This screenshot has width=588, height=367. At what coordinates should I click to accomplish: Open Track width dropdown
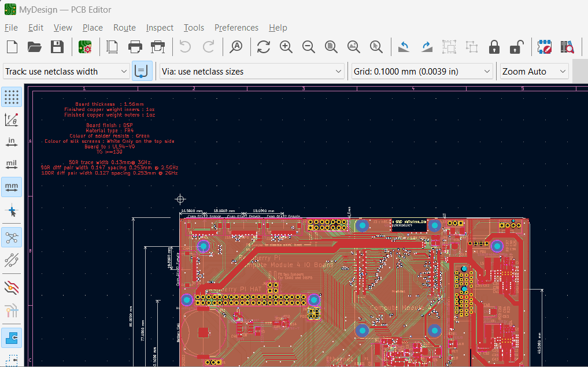pos(66,71)
